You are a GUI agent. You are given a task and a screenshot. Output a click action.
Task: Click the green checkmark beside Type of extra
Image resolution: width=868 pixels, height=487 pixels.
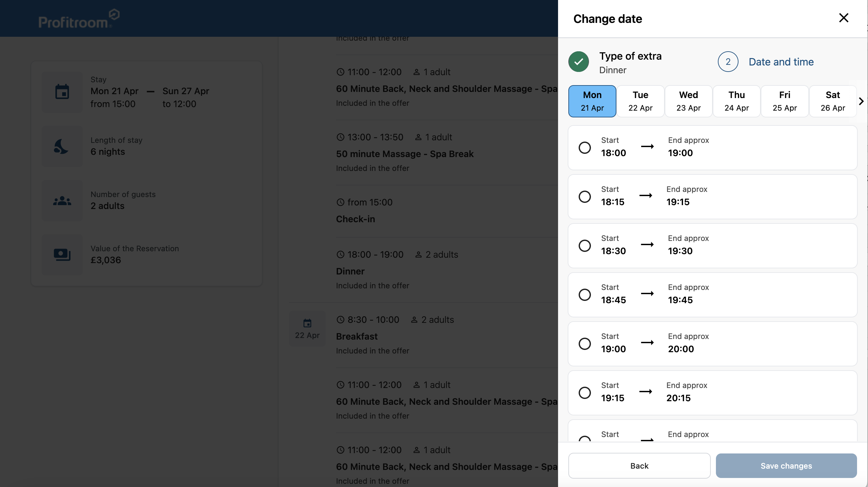(x=579, y=61)
